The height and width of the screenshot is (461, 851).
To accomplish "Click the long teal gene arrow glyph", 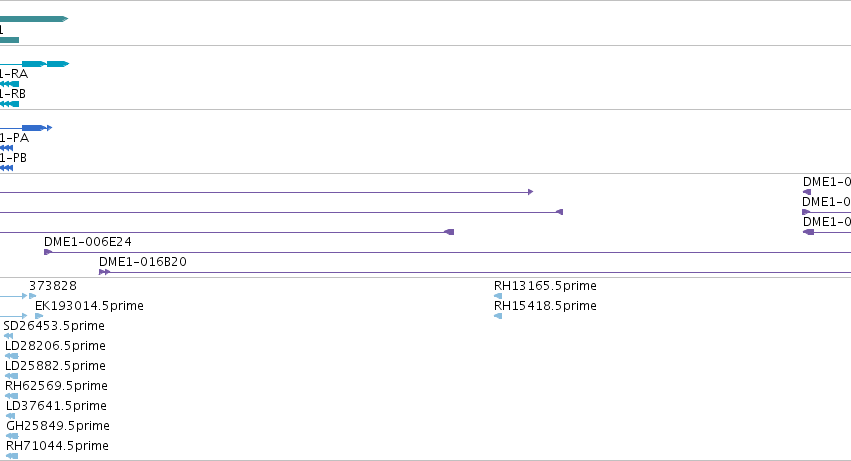I will click(x=33, y=19).
